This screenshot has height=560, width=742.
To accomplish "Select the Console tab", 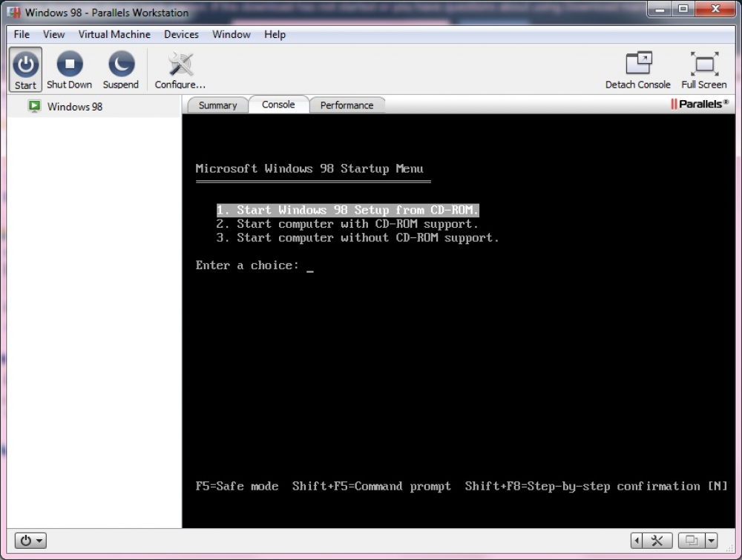I will coord(278,105).
